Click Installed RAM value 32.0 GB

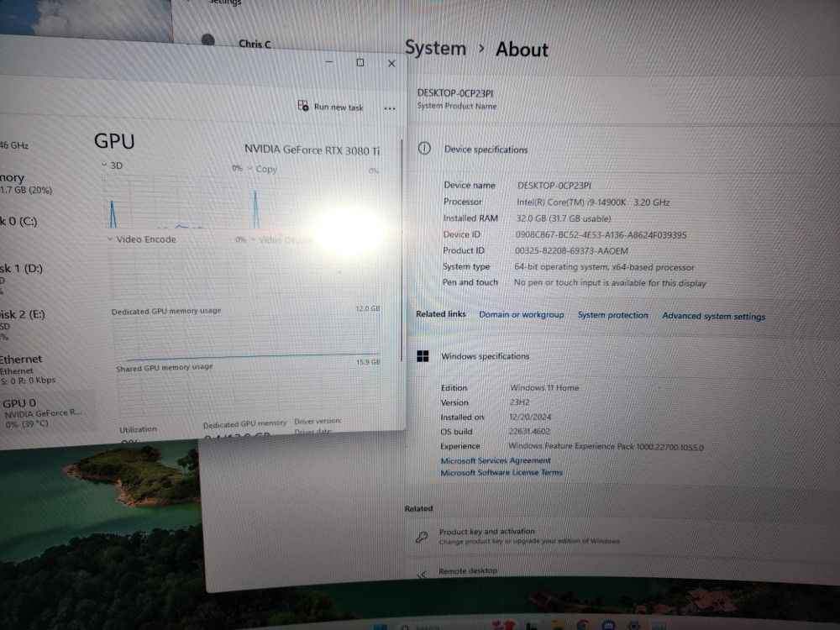(x=564, y=218)
